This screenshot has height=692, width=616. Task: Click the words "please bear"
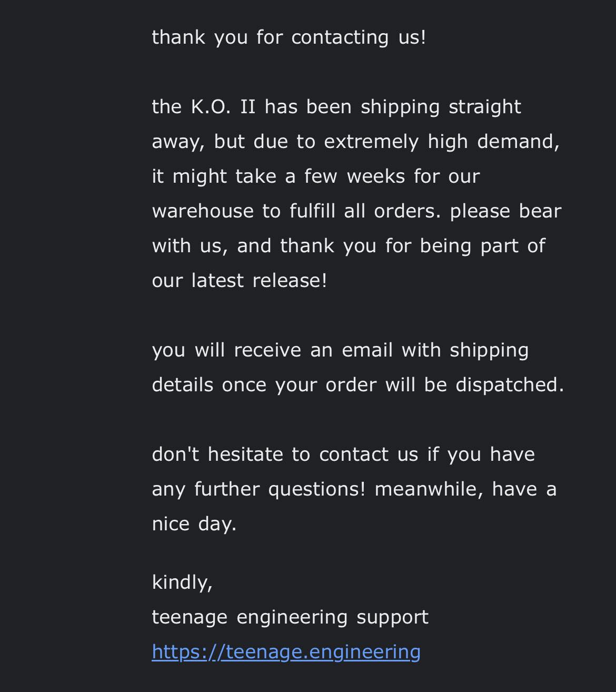pos(505,211)
